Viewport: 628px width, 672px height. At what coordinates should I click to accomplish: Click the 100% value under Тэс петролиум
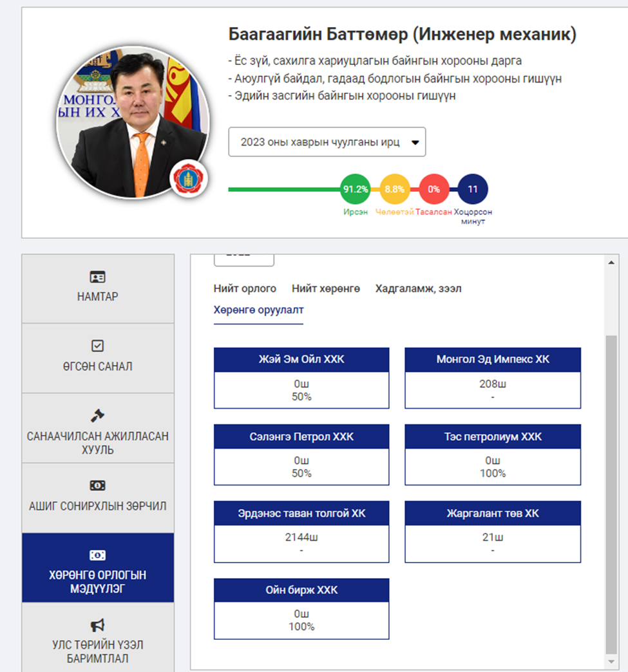(493, 473)
